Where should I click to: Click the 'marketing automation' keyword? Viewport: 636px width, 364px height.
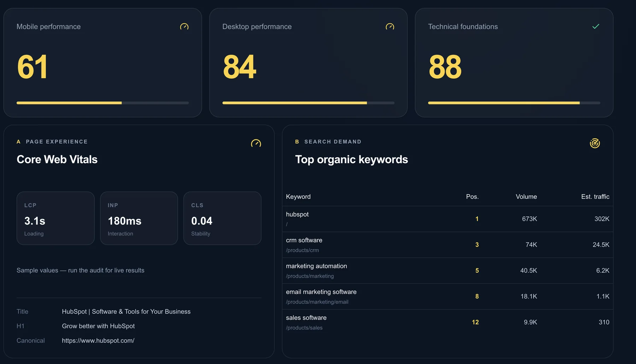[316, 266]
